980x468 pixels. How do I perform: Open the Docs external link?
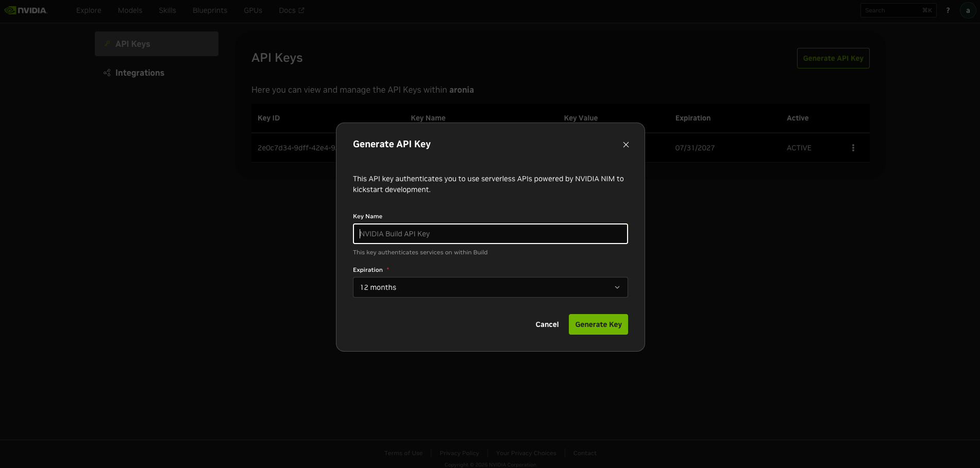(291, 10)
